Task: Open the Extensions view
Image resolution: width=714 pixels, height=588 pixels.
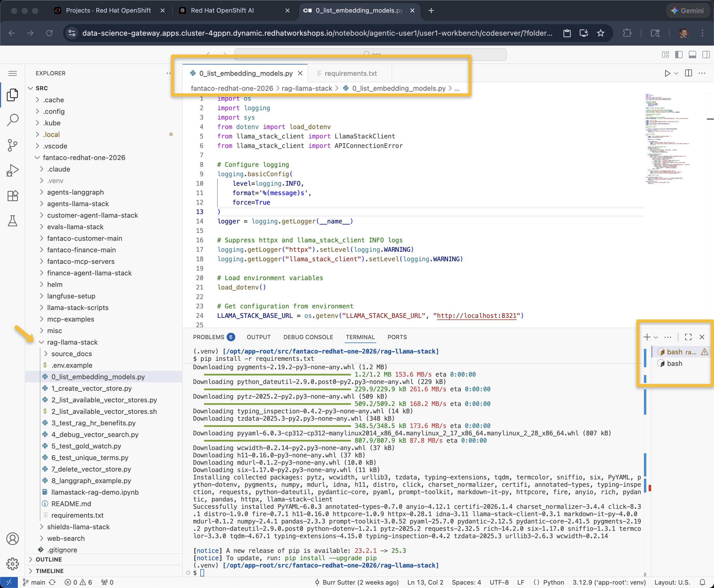Action: coord(13,196)
